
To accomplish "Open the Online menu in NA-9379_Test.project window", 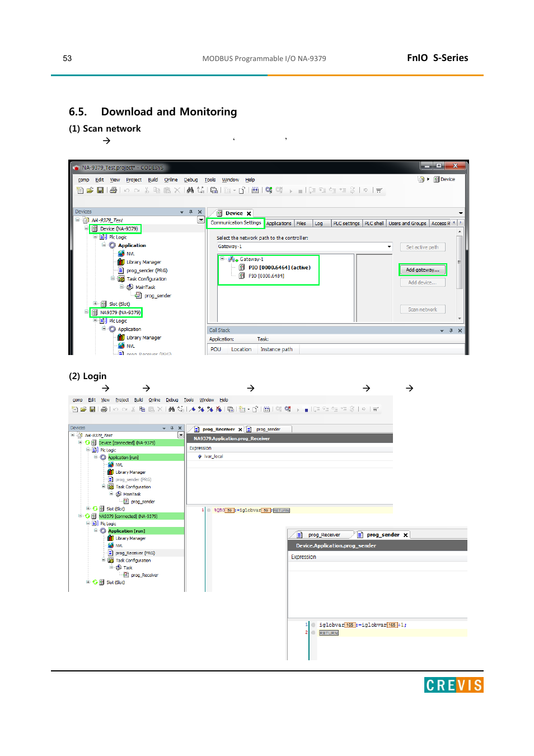I will 171,180.
